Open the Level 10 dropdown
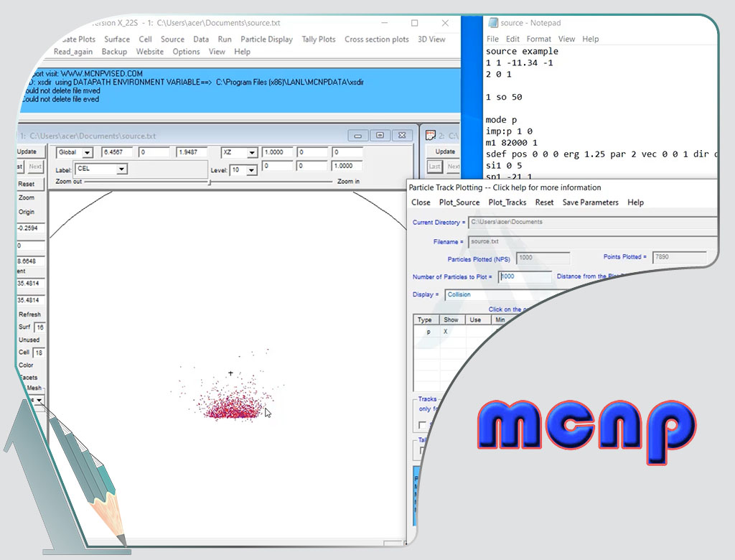The image size is (735, 560). (252, 170)
